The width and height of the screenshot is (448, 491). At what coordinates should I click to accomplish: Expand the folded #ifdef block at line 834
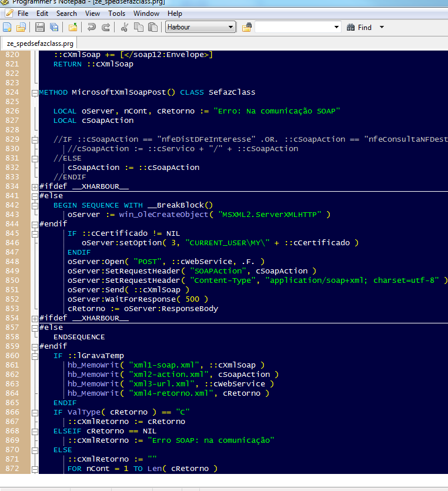[x=34, y=186]
